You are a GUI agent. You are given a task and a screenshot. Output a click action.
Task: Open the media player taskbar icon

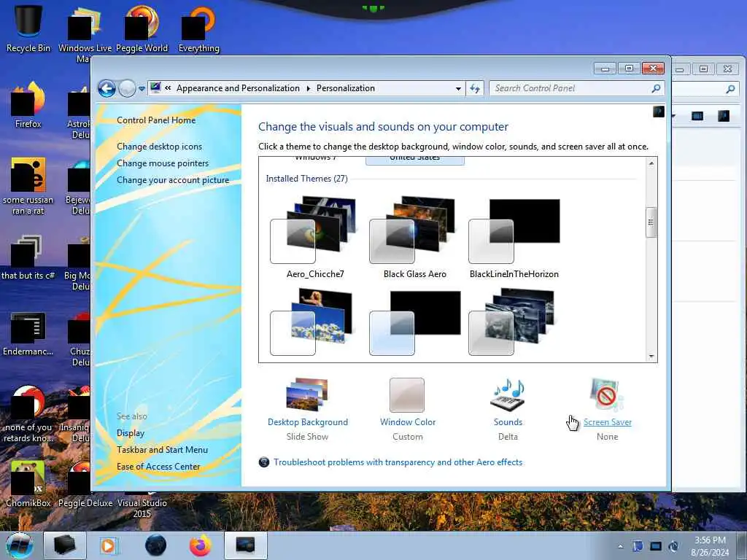click(108, 545)
